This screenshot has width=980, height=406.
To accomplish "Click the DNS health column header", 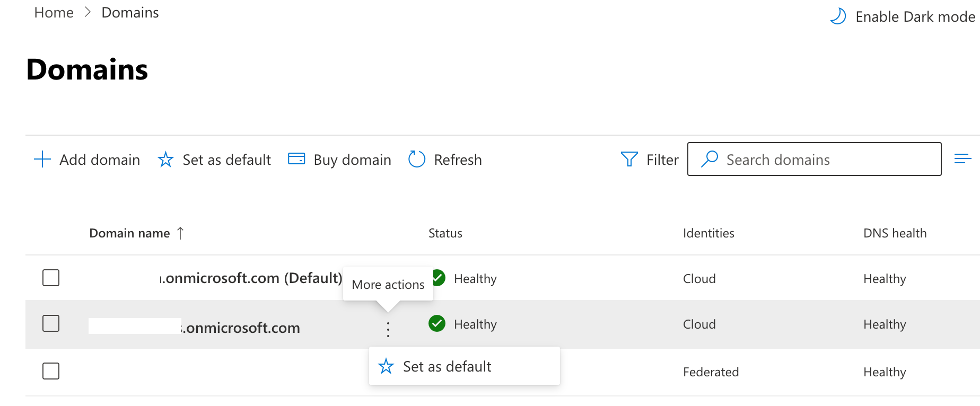I will tap(895, 233).
